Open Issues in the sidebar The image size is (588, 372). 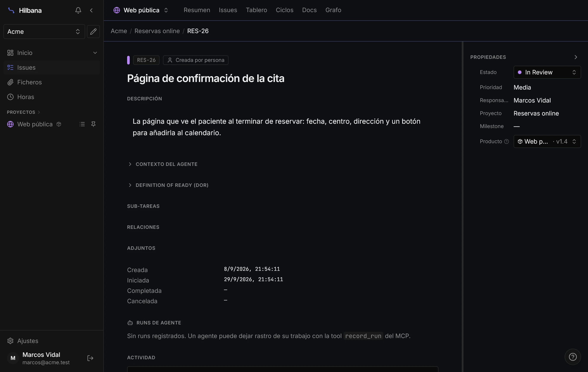[x=52, y=67]
